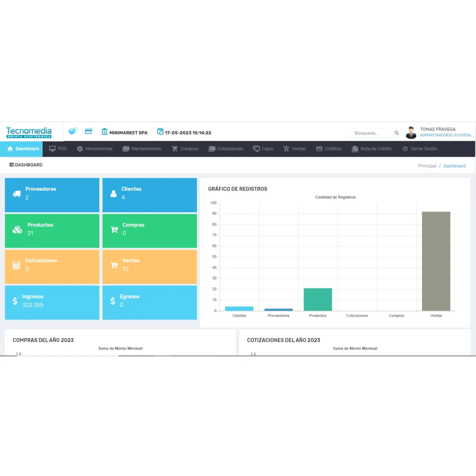Click the search magnifier icon
The width and height of the screenshot is (476, 476).
tap(396, 133)
